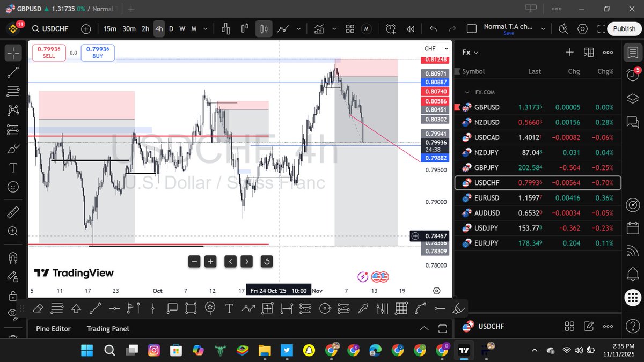Open the Pine Editor tab

point(53,329)
